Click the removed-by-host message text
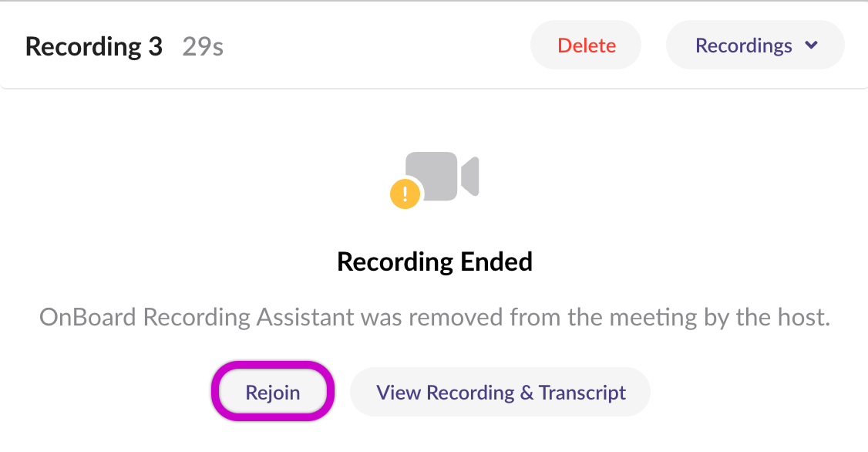The image size is (868, 452). [435, 317]
